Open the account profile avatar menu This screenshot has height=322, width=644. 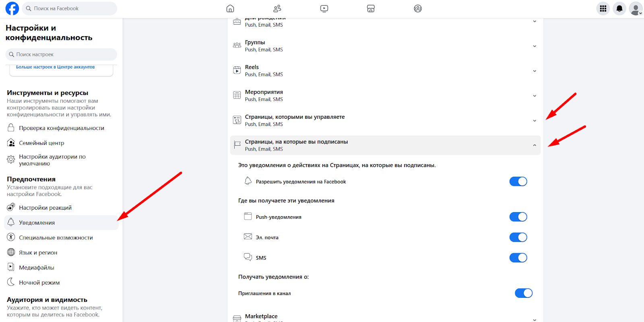(x=636, y=8)
